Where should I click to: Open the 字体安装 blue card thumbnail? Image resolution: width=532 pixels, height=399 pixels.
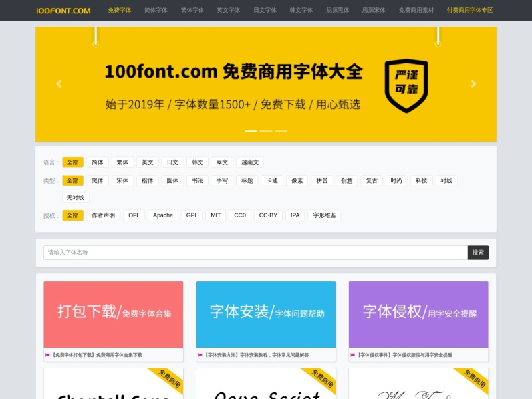(x=266, y=314)
